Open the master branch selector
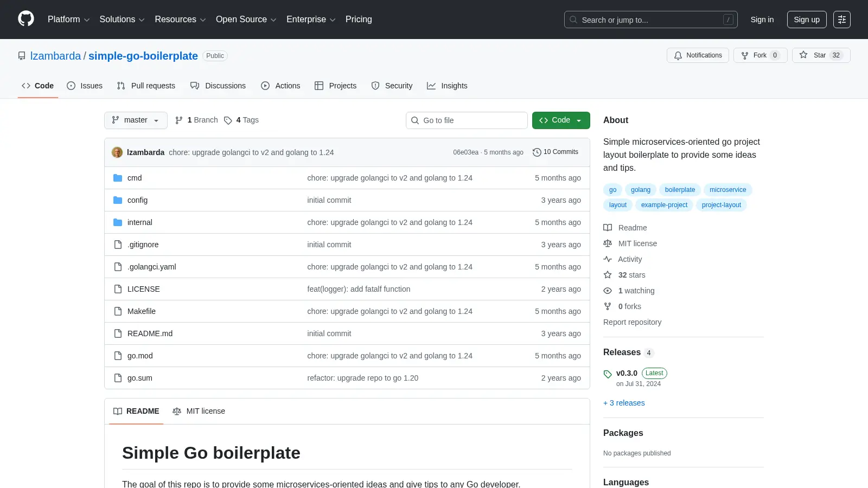868x488 pixels. click(x=136, y=120)
